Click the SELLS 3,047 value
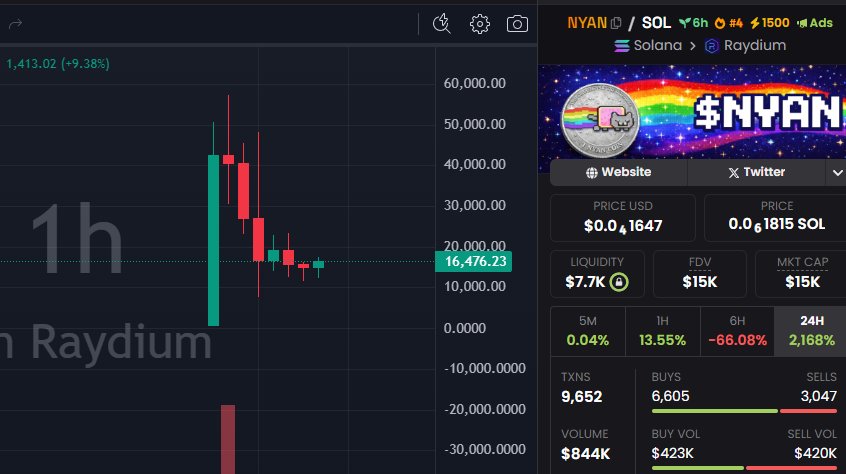This screenshot has width=846, height=474. [x=818, y=396]
